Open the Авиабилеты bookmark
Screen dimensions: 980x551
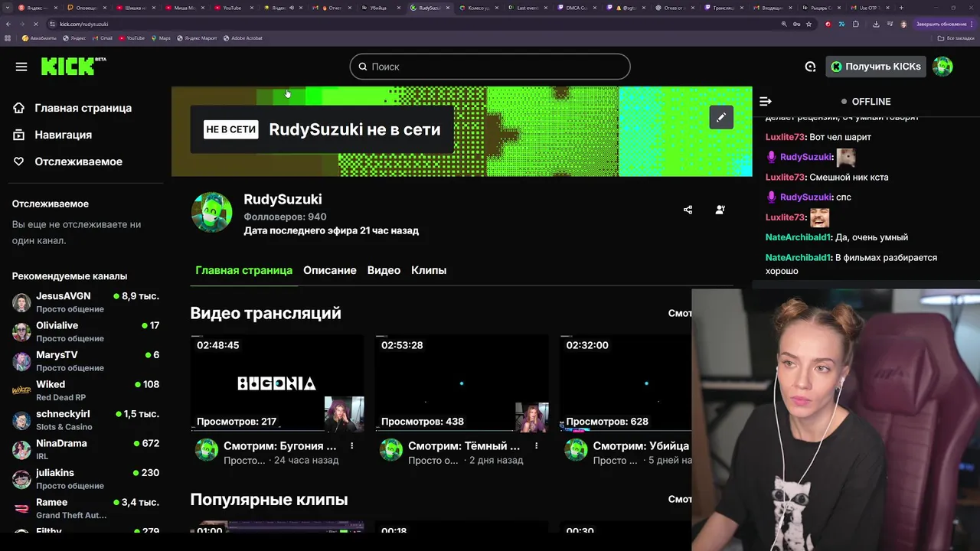38,37
